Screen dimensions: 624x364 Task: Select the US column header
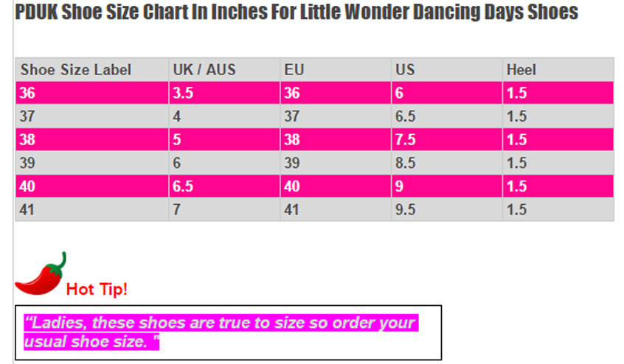click(447, 70)
